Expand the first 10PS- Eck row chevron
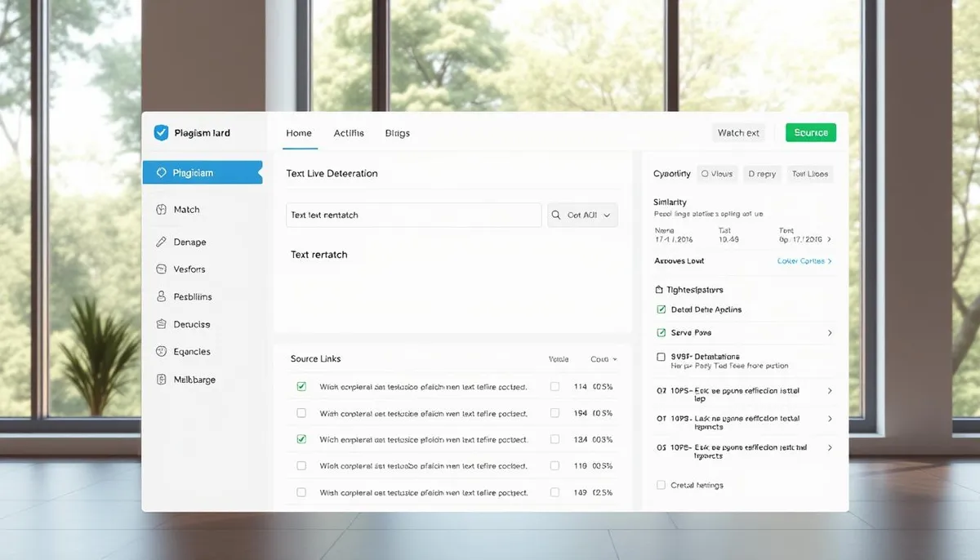This screenshot has height=560, width=980. click(830, 391)
